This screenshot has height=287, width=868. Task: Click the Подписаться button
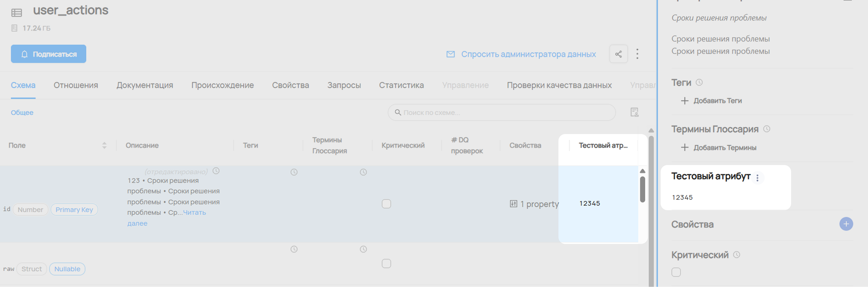pos(48,54)
